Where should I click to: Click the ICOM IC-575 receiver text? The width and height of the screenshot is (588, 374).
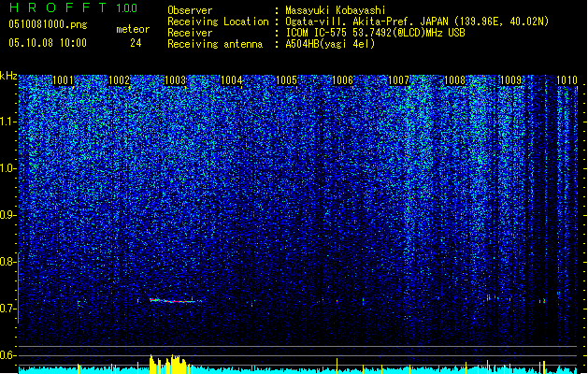pyautogui.click(x=375, y=33)
